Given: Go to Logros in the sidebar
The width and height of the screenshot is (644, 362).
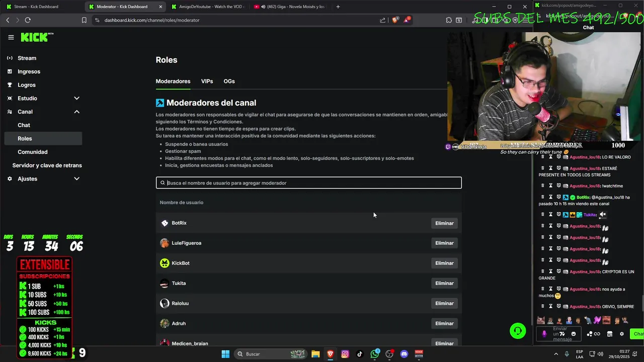Looking at the screenshot, I should (27, 85).
